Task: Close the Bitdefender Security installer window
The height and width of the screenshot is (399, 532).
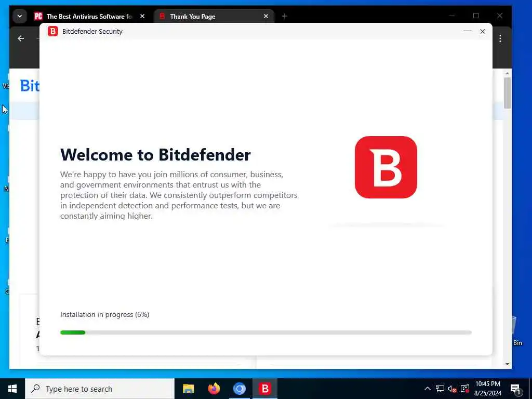Action: click(x=483, y=31)
